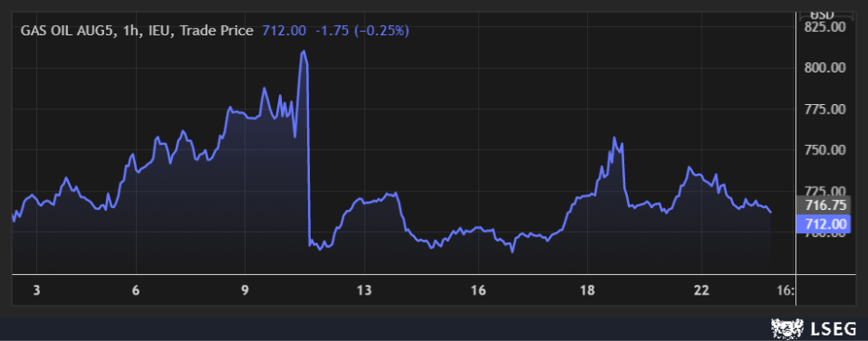
Task: Click the LSEG logo icon
Action: pos(788,330)
